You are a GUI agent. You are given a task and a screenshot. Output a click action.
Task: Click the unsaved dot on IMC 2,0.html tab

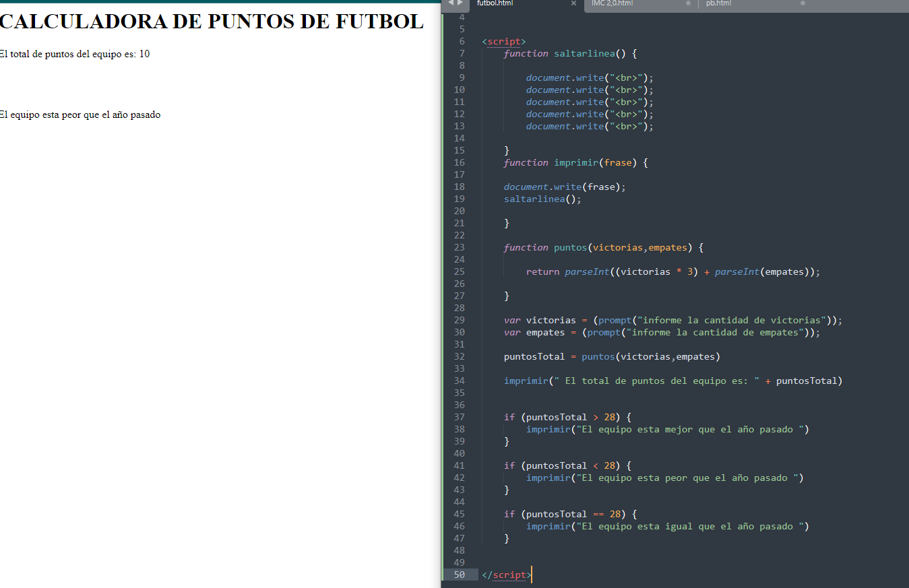click(x=688, y=3)
